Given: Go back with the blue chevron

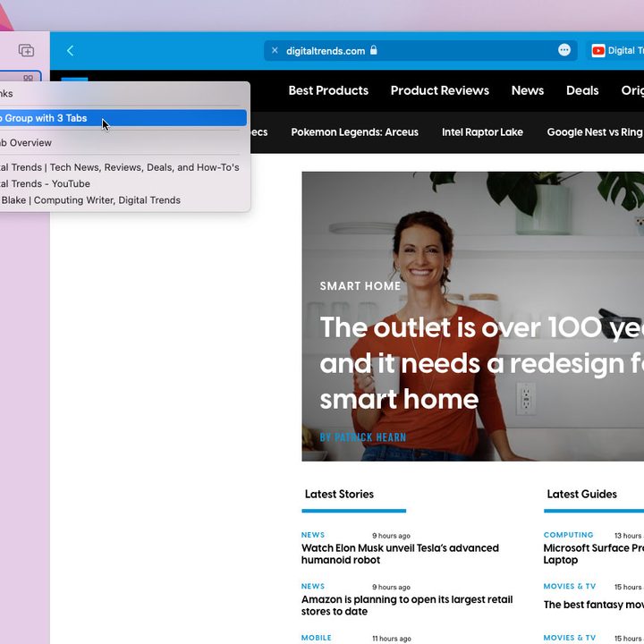Looking at the screenshot, I should pyautogui.click(x=71, y=50).
